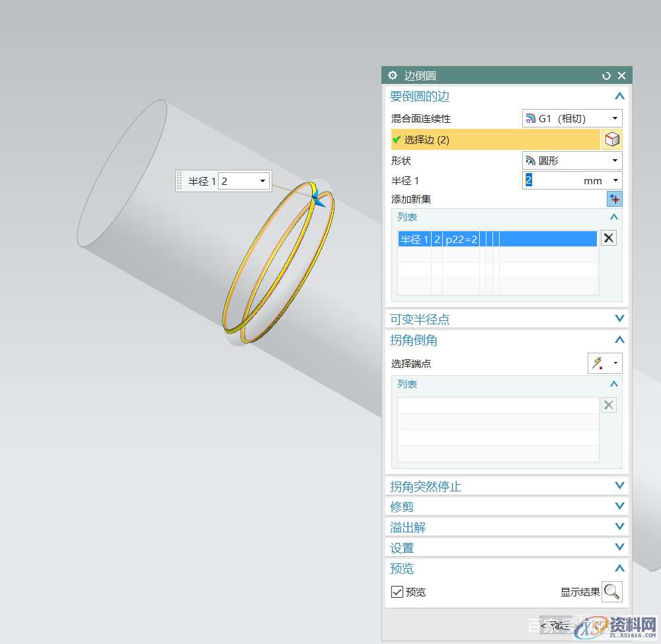
Task: Expand the 修剪 section
Action: coord(619,506)
